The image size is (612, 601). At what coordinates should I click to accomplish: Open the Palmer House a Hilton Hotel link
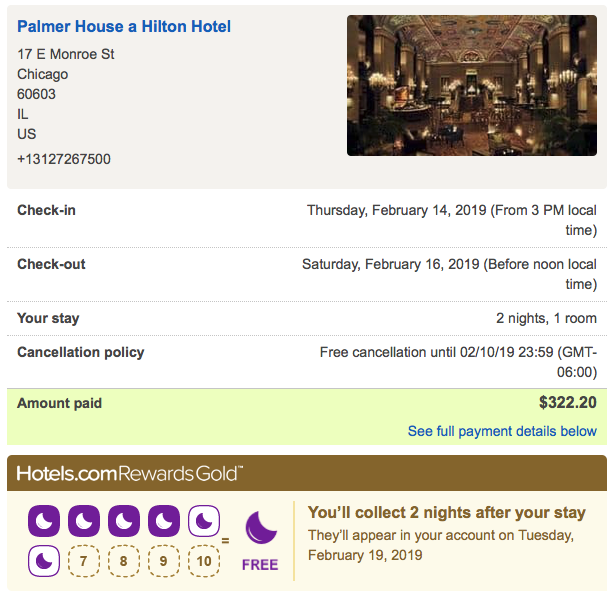pyautogui.click(x=124, y=27)
